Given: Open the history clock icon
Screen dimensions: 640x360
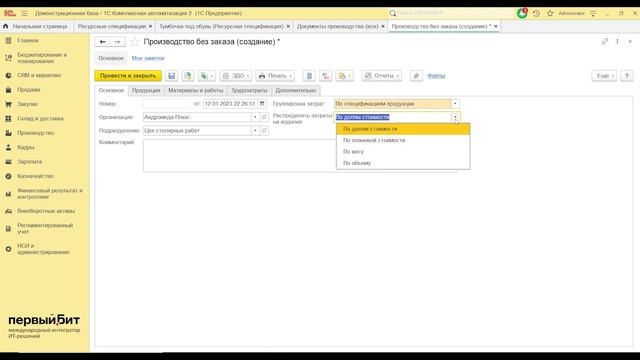Looking at the screenshot, I should pyautogui.click(x=536, y=13).
